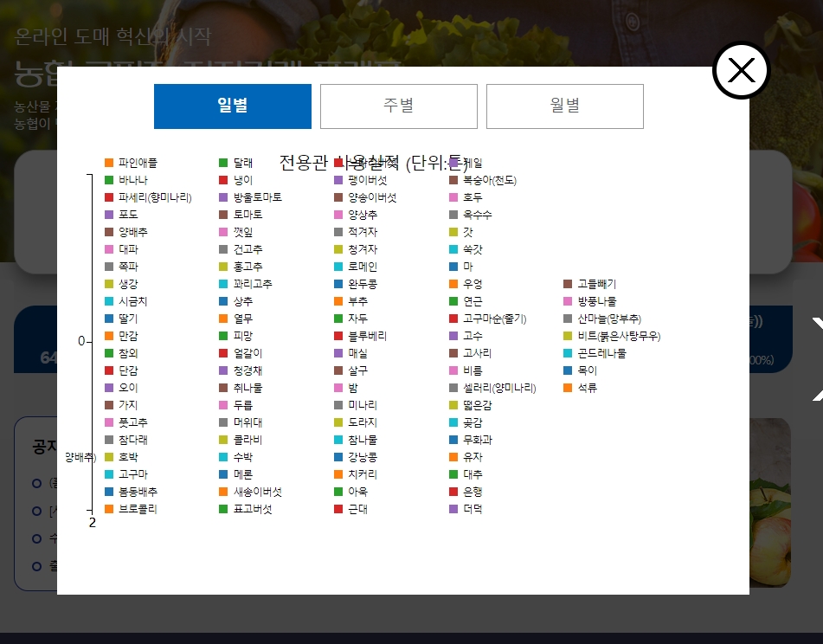Click the red swatch next to 단감
Screen dimensions: 823x644
click(109, 370)
